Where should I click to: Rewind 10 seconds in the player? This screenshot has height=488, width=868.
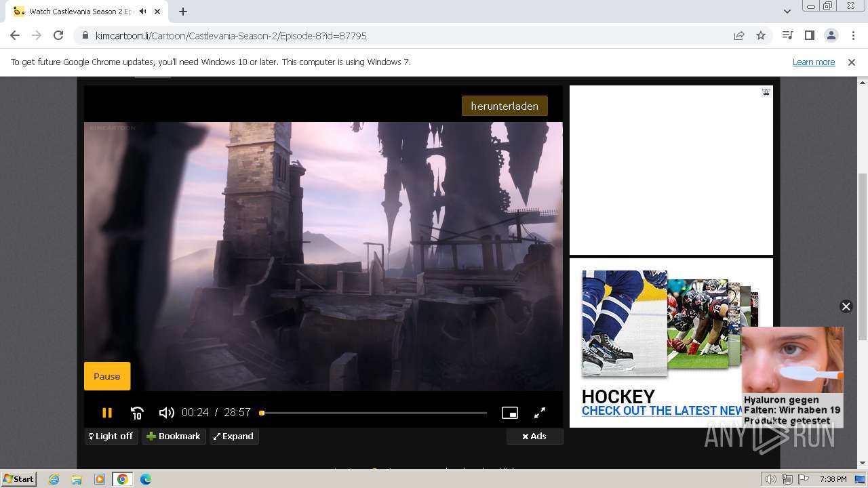(x=137, y=412)
